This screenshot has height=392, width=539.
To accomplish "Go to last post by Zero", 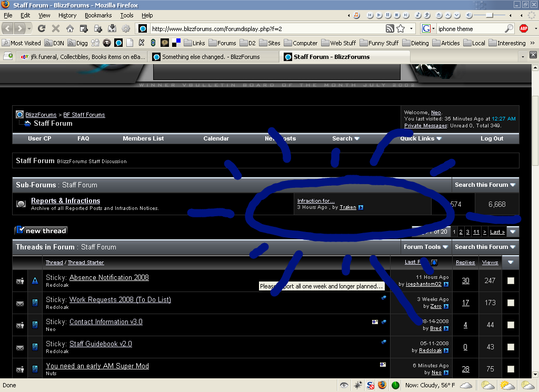I will point(446,306).
